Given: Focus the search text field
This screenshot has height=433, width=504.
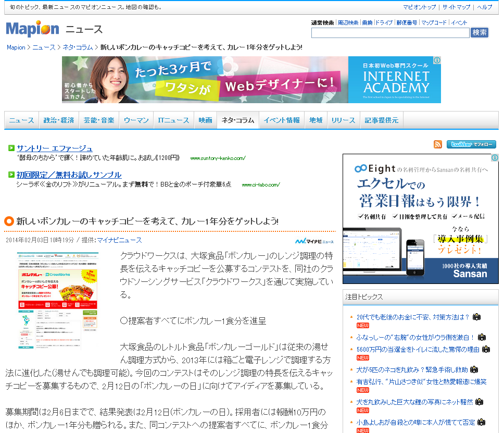Looking at the screenshot, I should tap(390, 33).
